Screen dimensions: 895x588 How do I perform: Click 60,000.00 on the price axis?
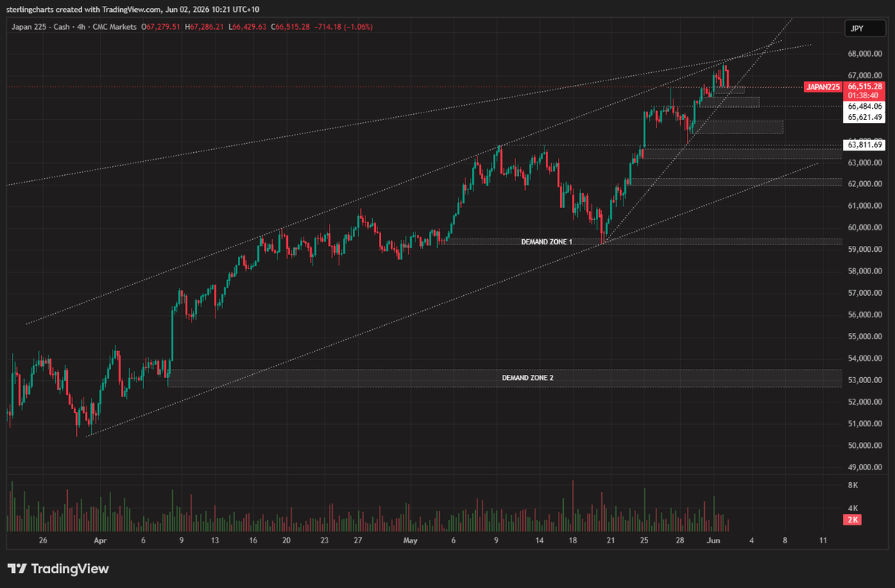pyautogui.click(x=865, y=228)
